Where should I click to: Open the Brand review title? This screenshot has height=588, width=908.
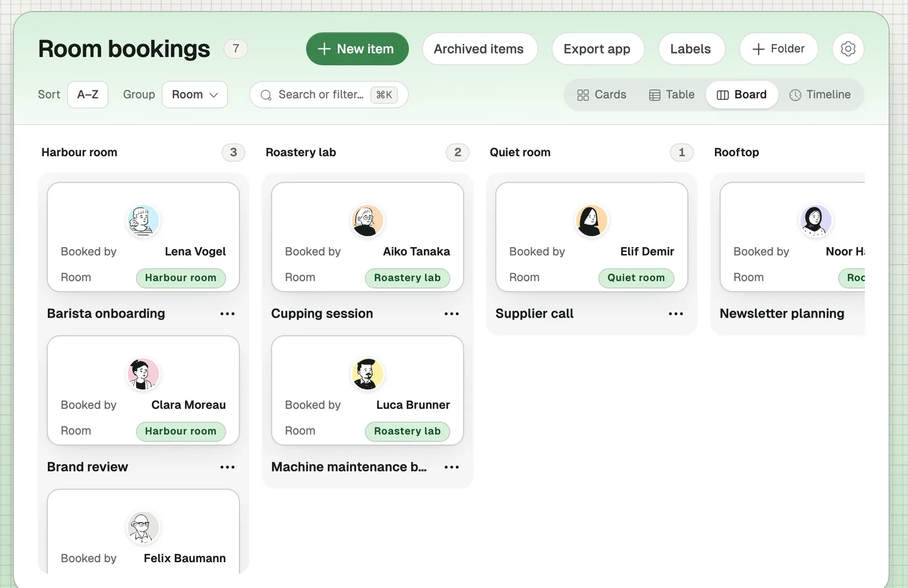(x=88, y=467)
